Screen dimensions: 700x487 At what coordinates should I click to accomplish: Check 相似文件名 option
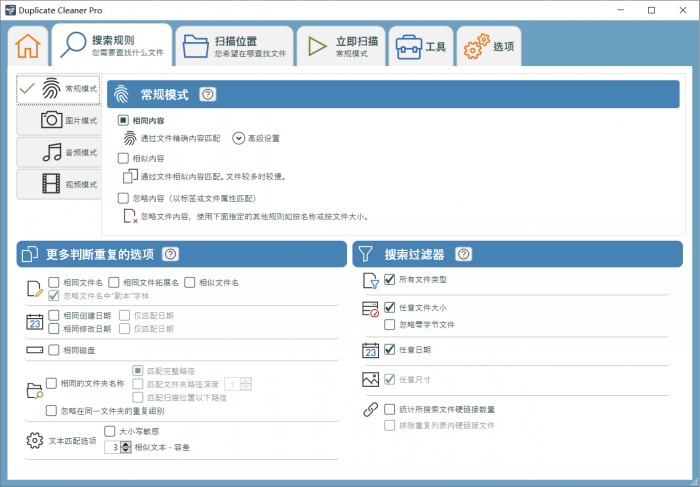pyautogui.click(x=189, y=282)
